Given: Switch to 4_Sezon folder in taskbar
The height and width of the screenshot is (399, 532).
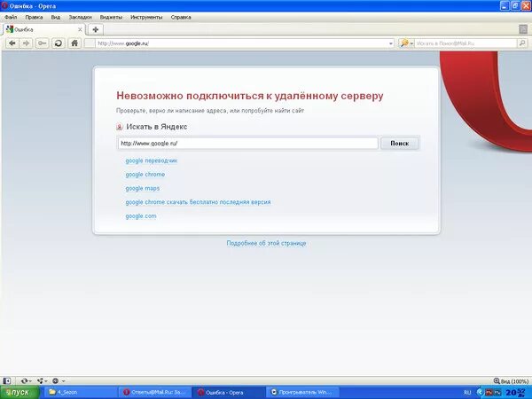Looking at the screenshot, I should (x=80, y=393).
